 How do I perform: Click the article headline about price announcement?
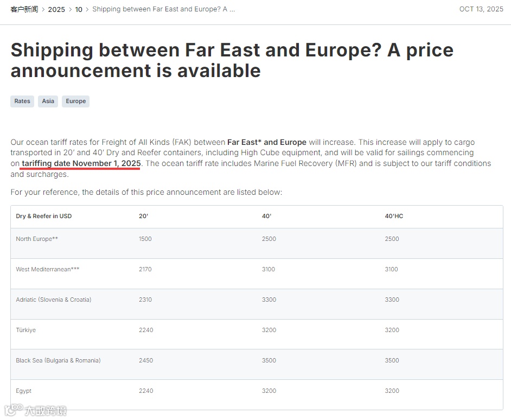coord(232,60)
